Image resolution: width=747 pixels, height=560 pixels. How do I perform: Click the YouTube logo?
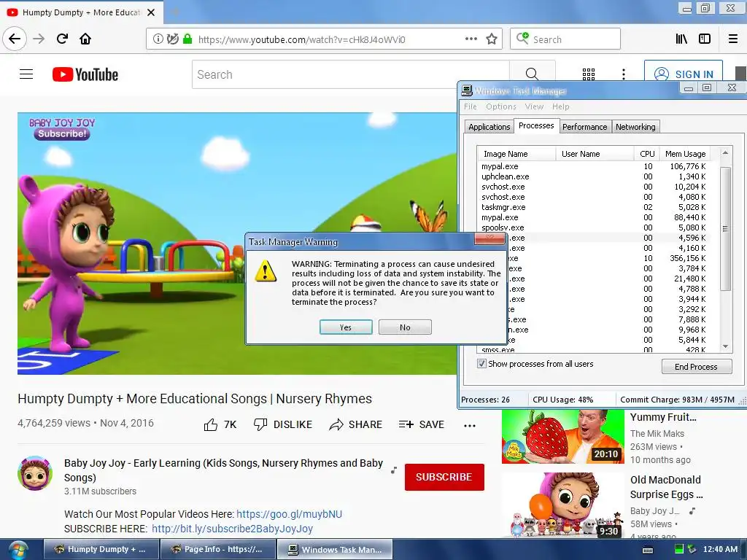pos(85,74)
